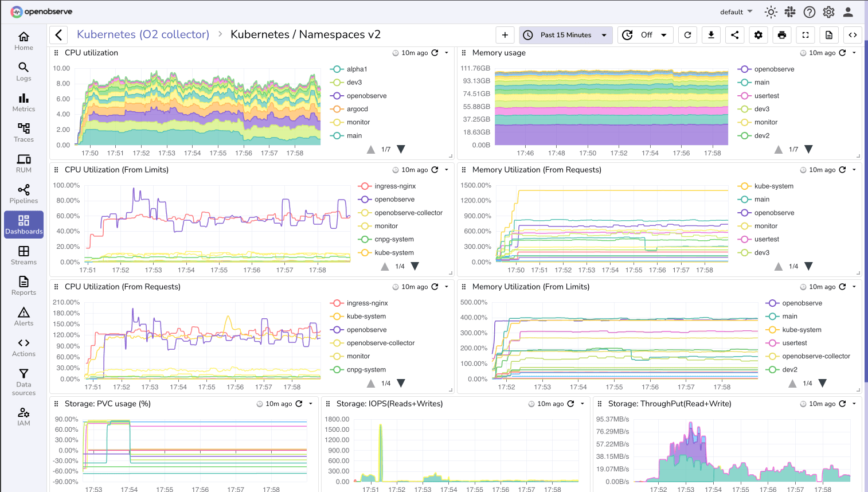The image size is (868, 492).
Task: Select Traces from the left sidebar
Action: 23,132
